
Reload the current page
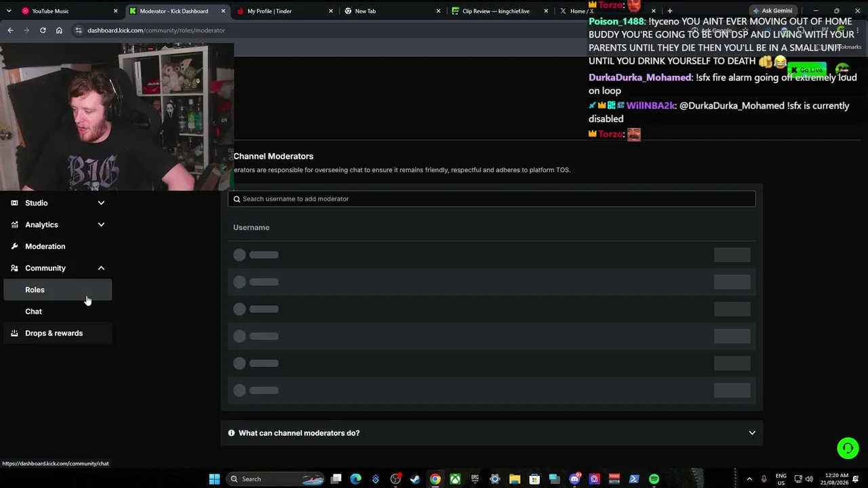(x=43, y=30)
